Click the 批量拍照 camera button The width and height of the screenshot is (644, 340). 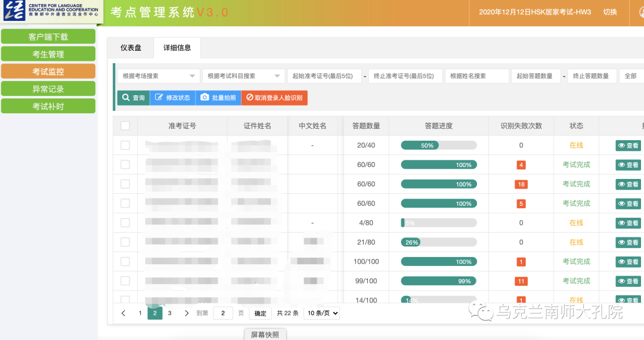coord(218,98)
